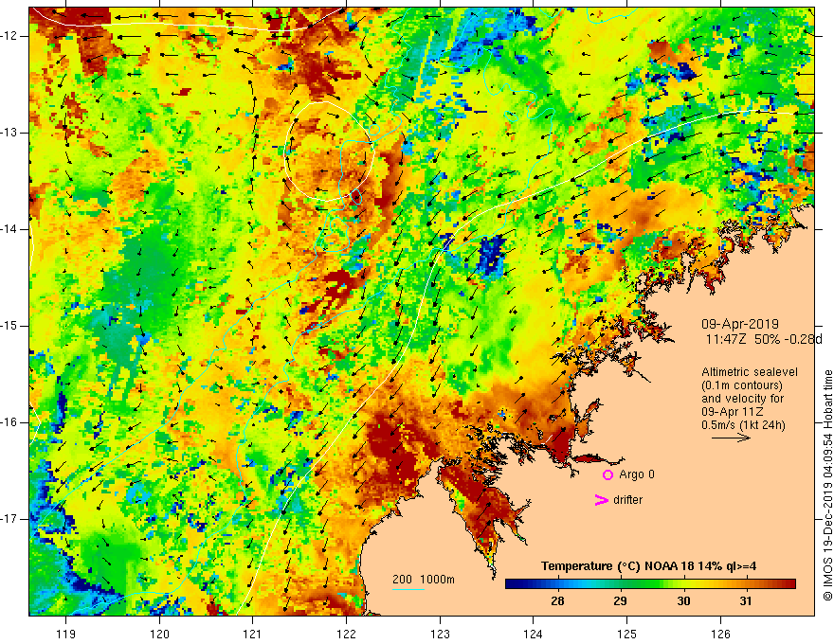The image size is (834, 644).
Task: Click the dark blue cold patch near 123.5E 14S
Action: [492, 255]
